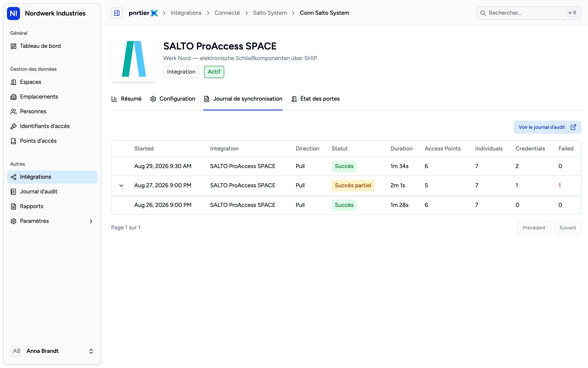Click the Paramètres gear icon

pos(13,221)
